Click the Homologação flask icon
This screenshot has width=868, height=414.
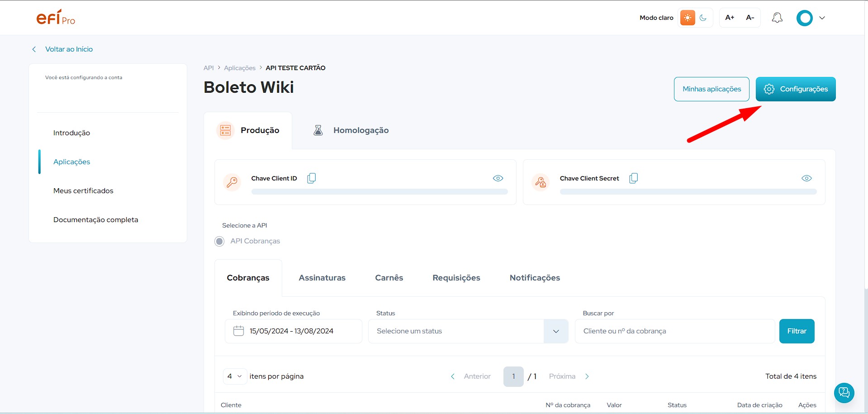tap(318, 130)
